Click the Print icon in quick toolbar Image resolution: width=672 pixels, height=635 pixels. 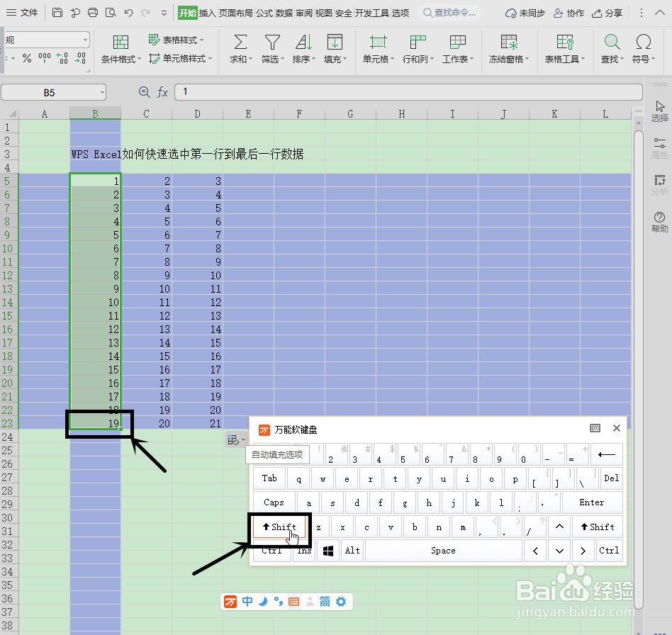[93, 13]
